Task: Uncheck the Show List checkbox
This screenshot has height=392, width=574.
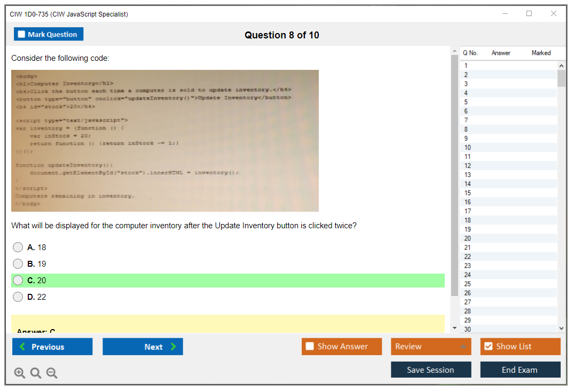Action: [x=488, y=347]
